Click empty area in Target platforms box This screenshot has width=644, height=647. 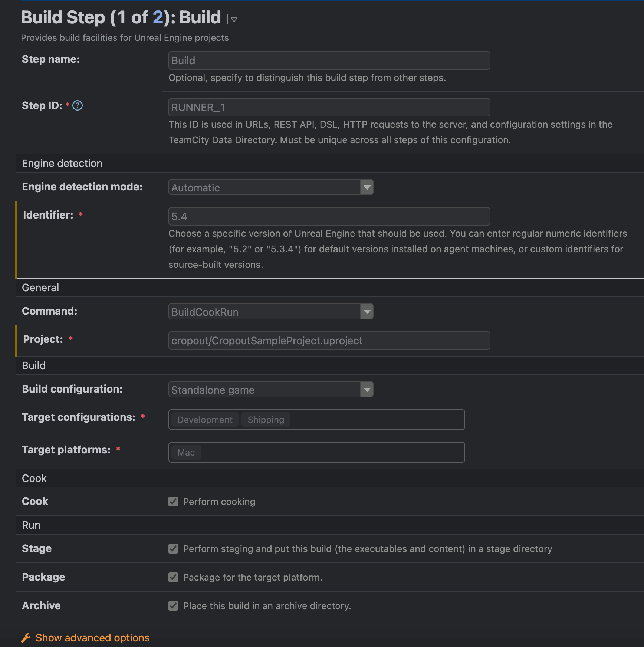click(332, 452)
